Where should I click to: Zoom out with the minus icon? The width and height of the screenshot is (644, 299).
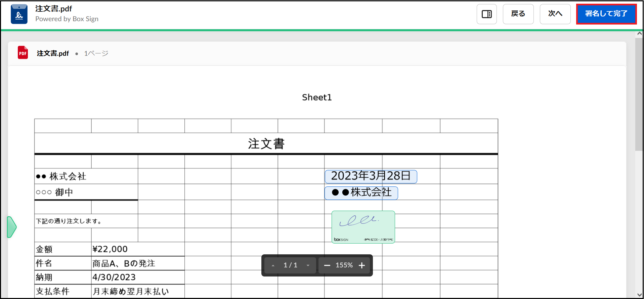point(327,265)
